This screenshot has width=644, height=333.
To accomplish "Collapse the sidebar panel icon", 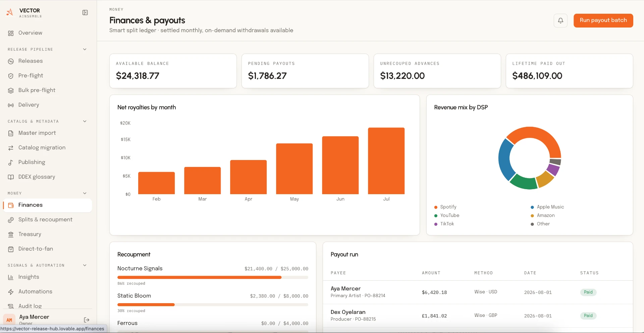I will (x=85, y=13).
